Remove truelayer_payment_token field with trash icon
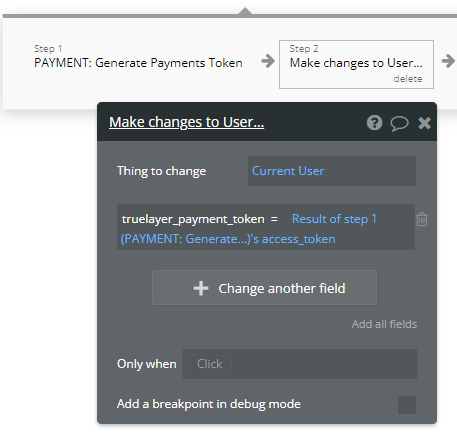The height and width of the screenshot is (443, 457). (422, 219)
